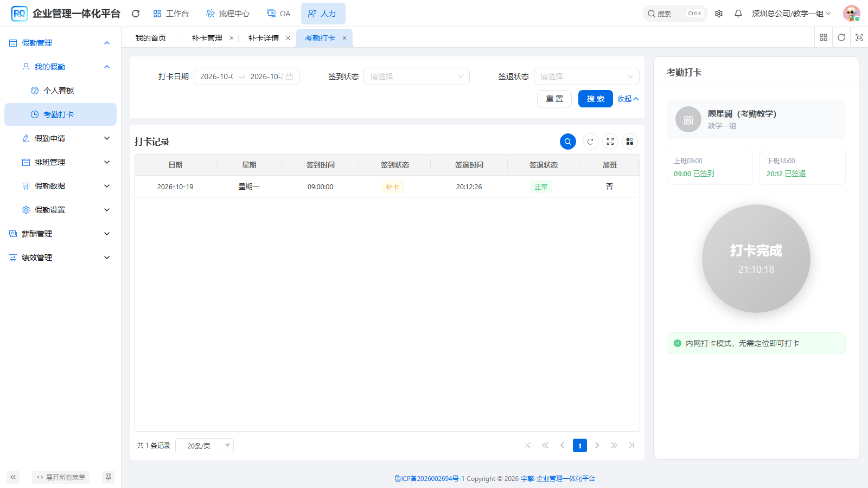Open column settings icon for 打卡记录

tap(630, 142)
